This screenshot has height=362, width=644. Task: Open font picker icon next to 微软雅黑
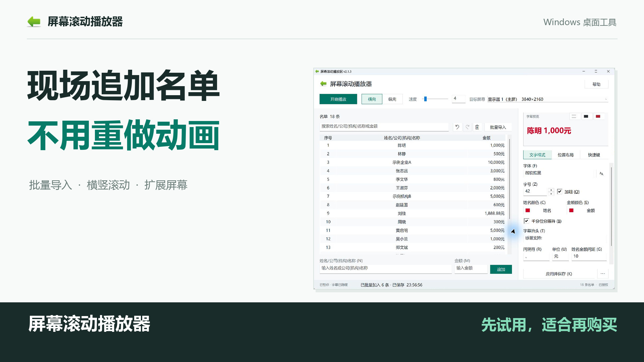601,174
